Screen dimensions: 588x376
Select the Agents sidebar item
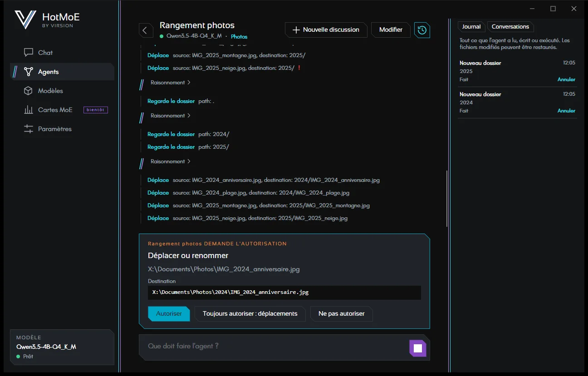(62, 72)
